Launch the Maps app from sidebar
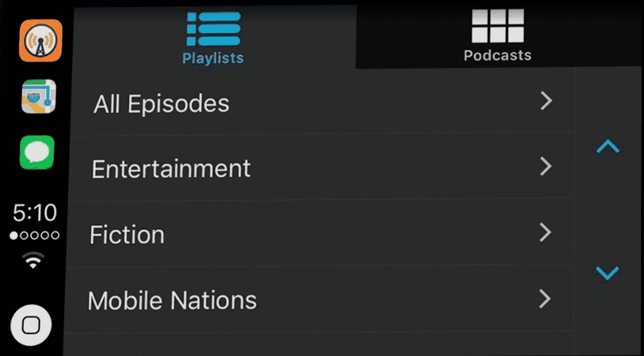Viewport: 644px width, 356px height. coord(39,97)
